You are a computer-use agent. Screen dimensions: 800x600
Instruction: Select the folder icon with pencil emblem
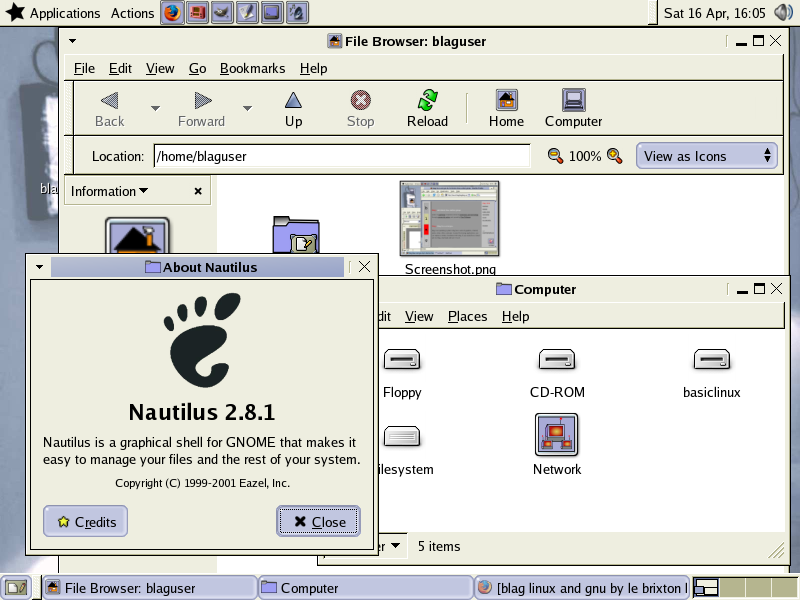pyautogui.click(x=296, y=235)
